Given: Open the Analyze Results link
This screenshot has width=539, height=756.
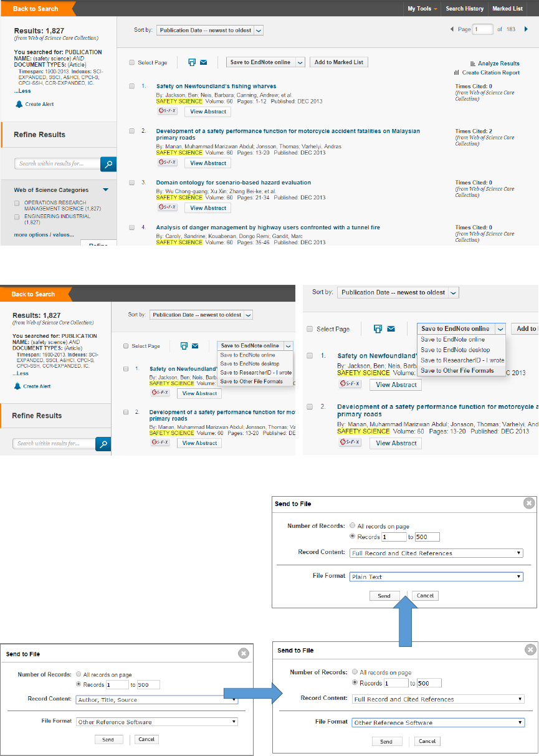Looking at the screenshot, I should [x=498, y=64].
